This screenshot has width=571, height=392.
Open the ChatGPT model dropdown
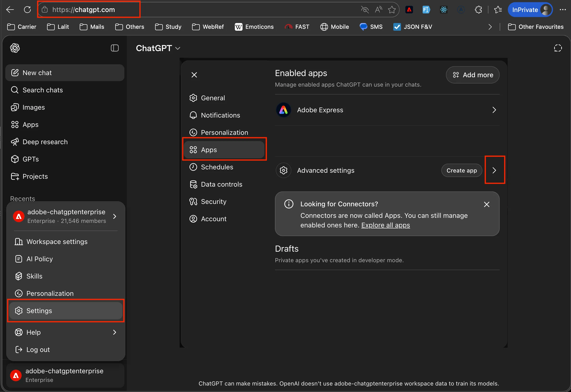point(158,48)
